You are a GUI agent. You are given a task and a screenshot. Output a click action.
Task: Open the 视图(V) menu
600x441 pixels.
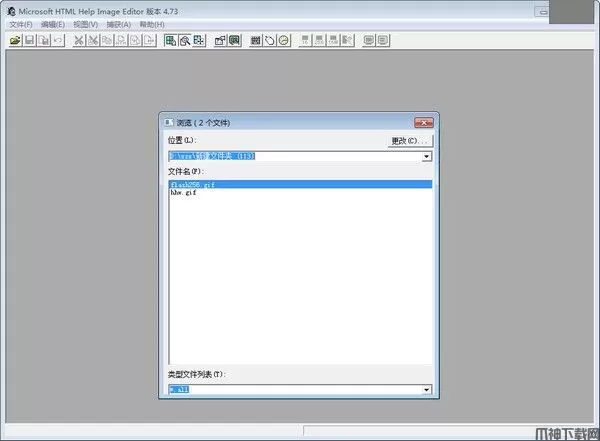(x=86, y=24)
